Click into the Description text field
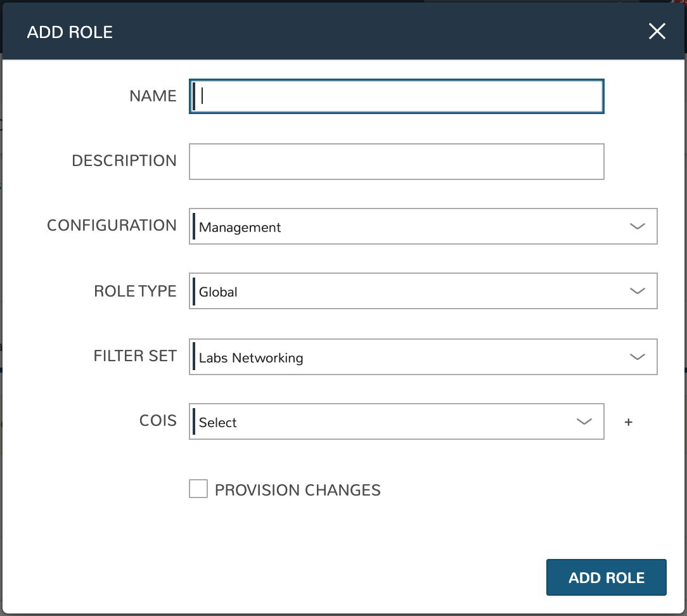Viewport: 687px width, 616px height. tap(397, 162)
